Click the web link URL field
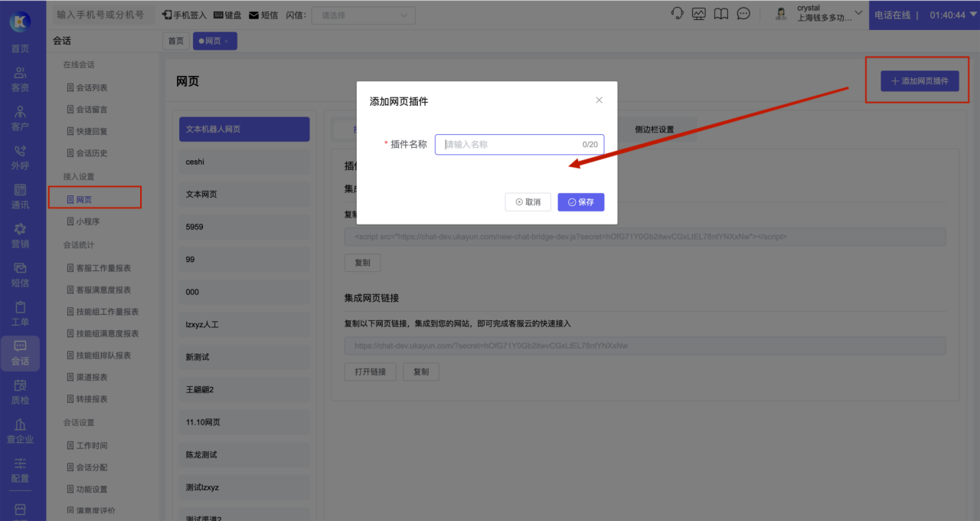Viewport: 980px width, 521px height. point(645,346)
